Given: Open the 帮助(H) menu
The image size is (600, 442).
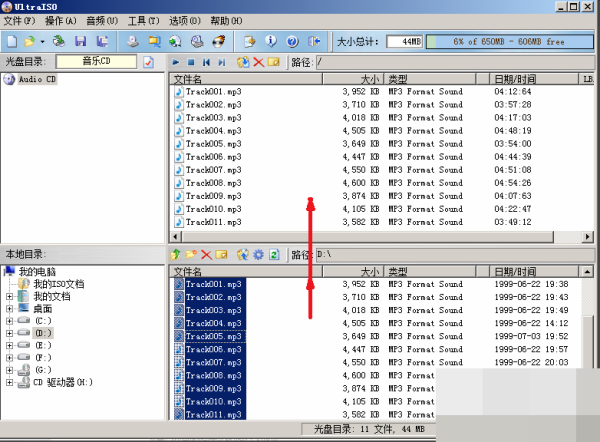Looking at the screenshot, I should coord(226,21).
